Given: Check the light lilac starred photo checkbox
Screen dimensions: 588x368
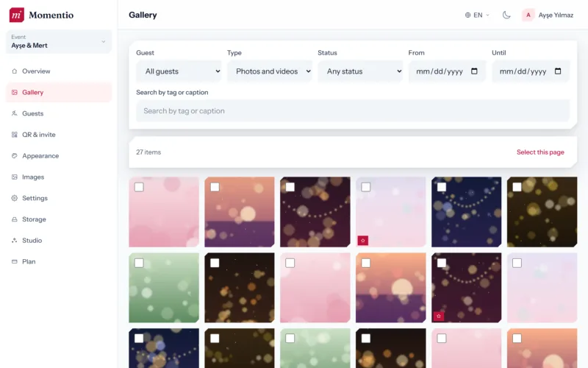Looking at the screenshot, I should pyautogui.click(x=365, y=187).
